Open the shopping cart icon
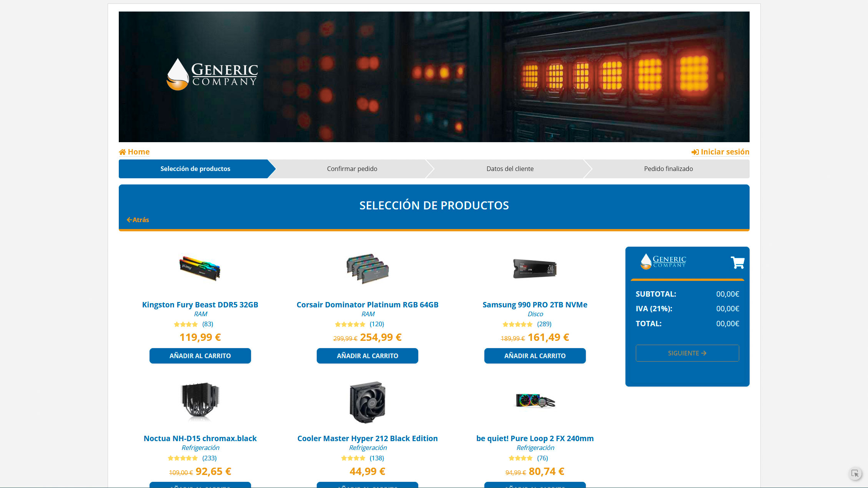The image size is (868, 488). pos(737,262)
